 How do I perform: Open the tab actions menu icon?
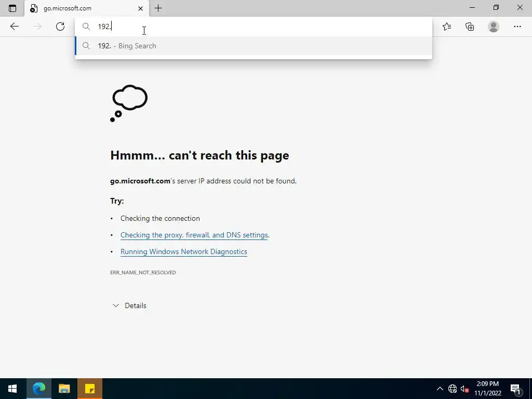12,8
